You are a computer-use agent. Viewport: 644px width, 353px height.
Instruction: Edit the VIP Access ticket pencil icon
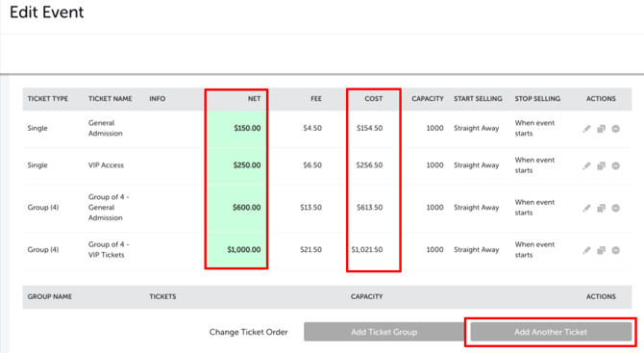pos(586,166)
